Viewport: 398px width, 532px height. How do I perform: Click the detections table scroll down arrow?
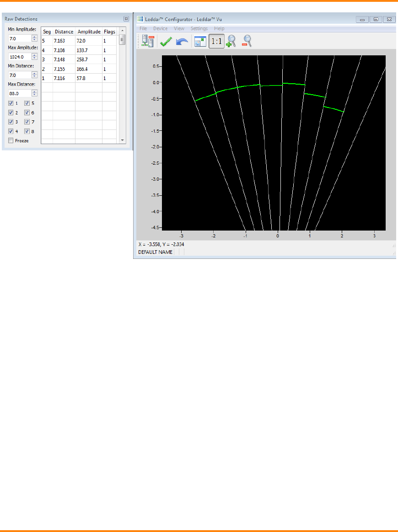123,140
